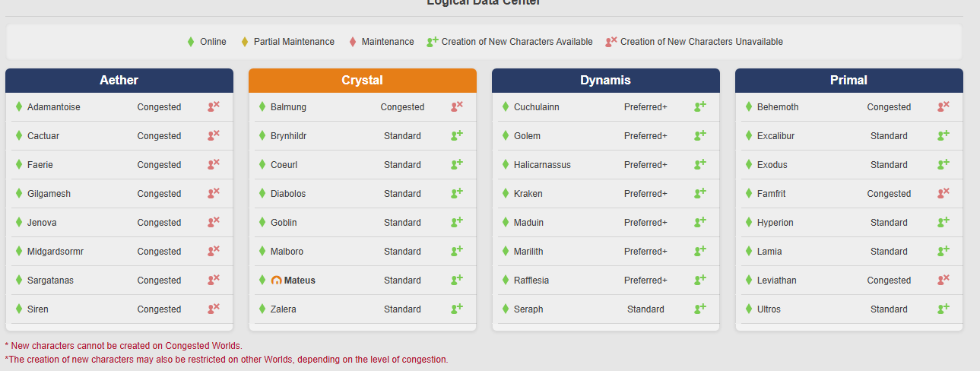
Task: Select the Primal data center header
Action: click(x=849, y=81)
